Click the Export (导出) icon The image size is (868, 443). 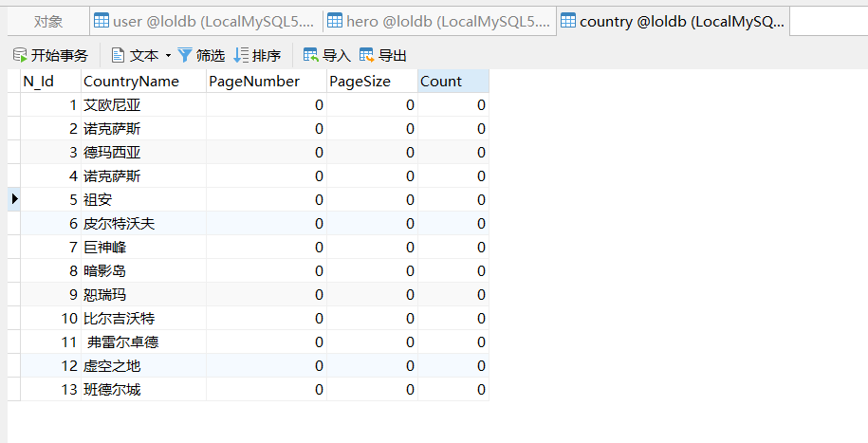click(366, 55)
